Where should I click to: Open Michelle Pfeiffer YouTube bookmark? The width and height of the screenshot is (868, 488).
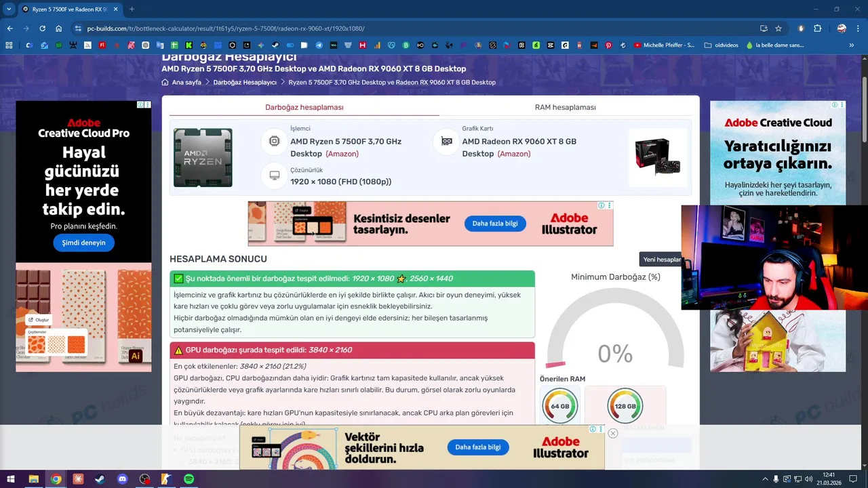[x=665, y=45]
